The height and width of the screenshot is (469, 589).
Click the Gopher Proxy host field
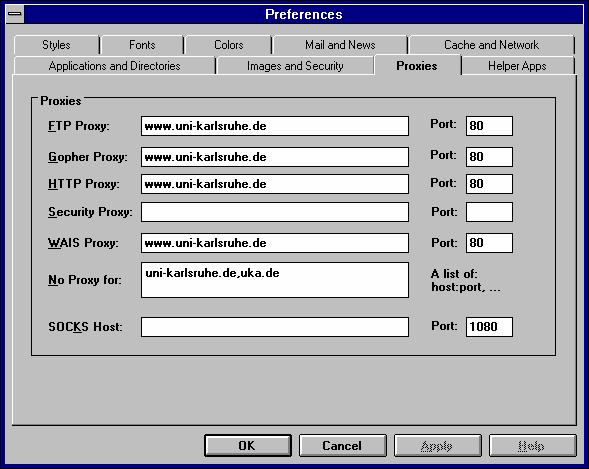pos(275,157)
